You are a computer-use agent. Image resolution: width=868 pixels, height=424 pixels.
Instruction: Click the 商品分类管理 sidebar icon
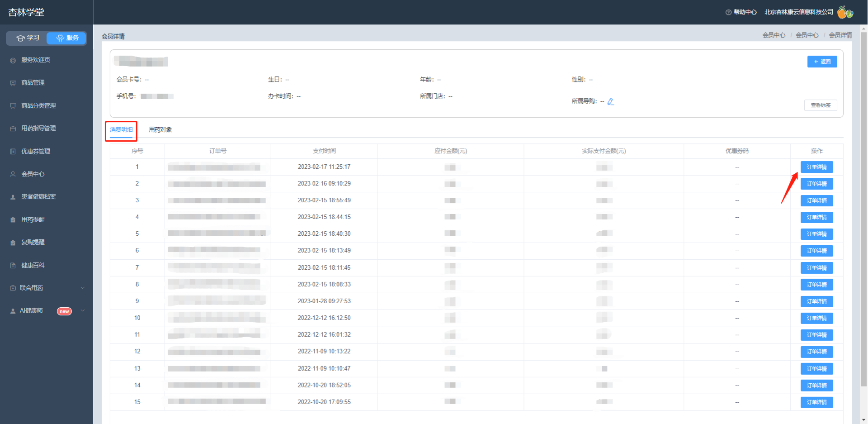coord(13,106)
